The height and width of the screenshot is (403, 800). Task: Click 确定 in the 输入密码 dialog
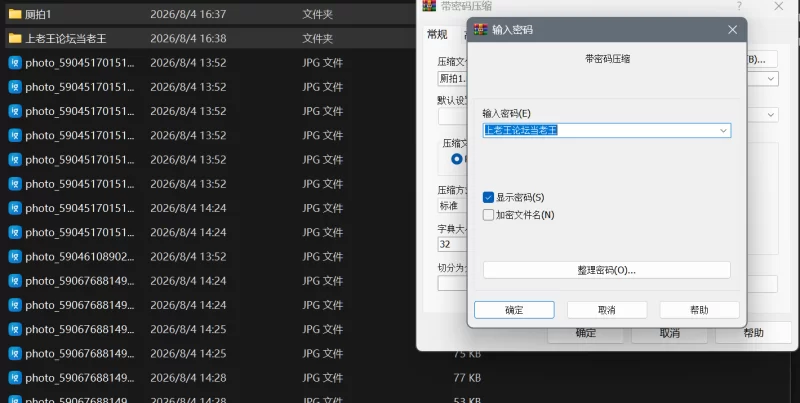[x=514, y=310]
